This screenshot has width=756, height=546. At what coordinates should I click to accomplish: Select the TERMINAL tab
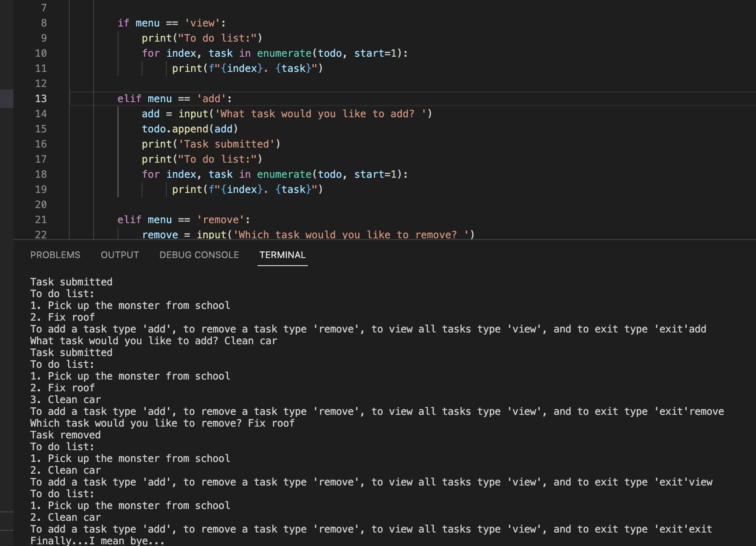point(283,255)
